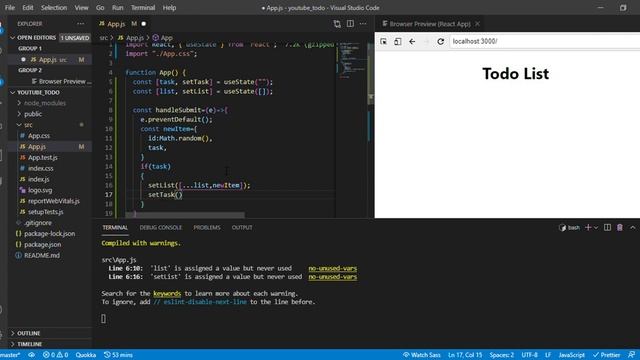Screen dimensions: 640x360
Task: Click the src breadcrumb
Action: 104,38
